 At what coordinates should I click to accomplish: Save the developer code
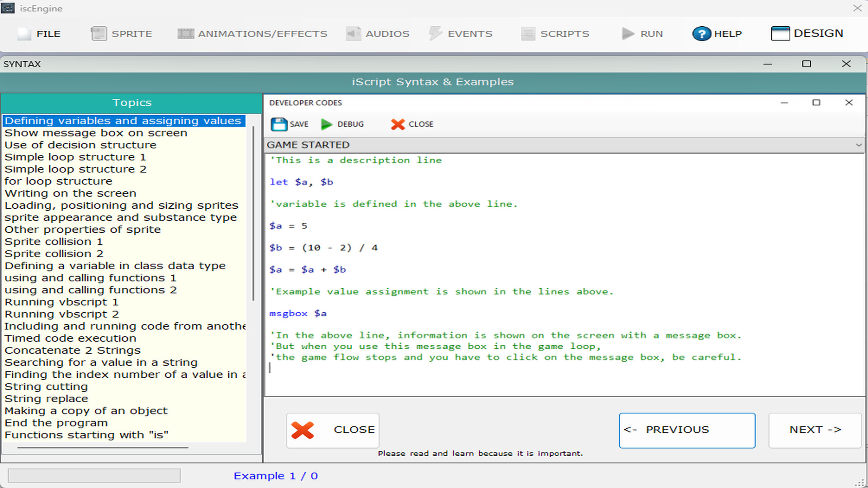[x=289, y=124]
